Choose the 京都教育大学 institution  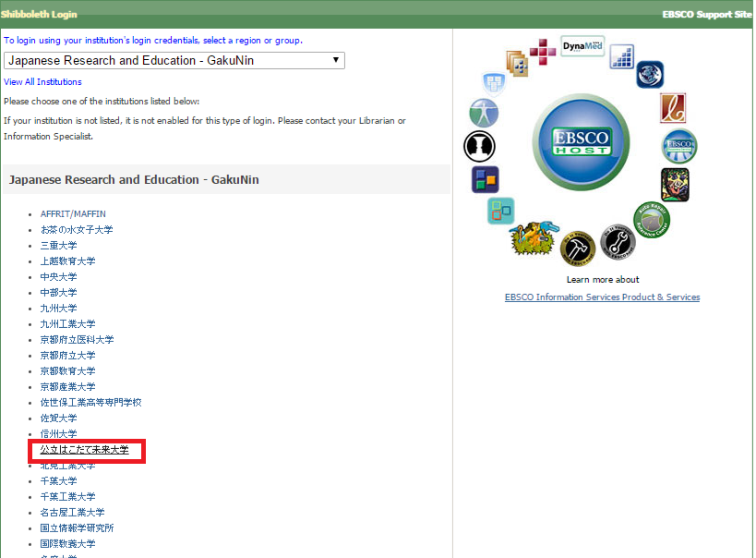(x=68, y=371)
